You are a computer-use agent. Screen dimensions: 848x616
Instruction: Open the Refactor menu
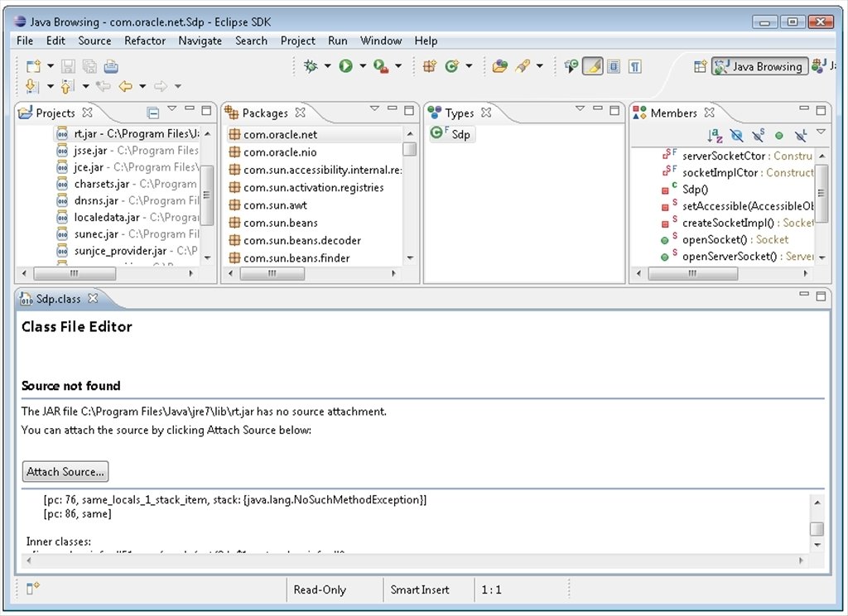click(145, 41)
